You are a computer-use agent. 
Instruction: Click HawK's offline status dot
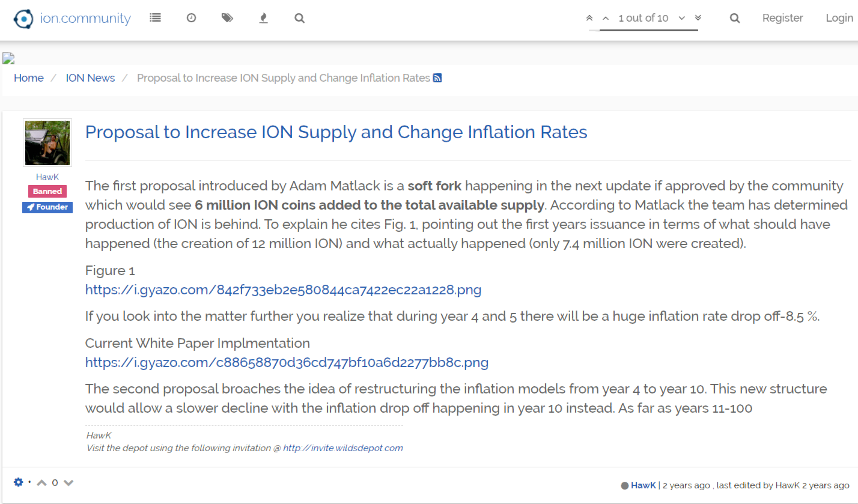coord(625,485)
